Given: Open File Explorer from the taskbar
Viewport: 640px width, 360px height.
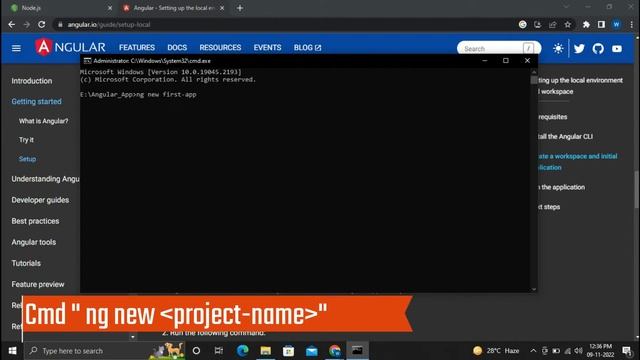Looking at the screenshot, I should tap(266, 351).
